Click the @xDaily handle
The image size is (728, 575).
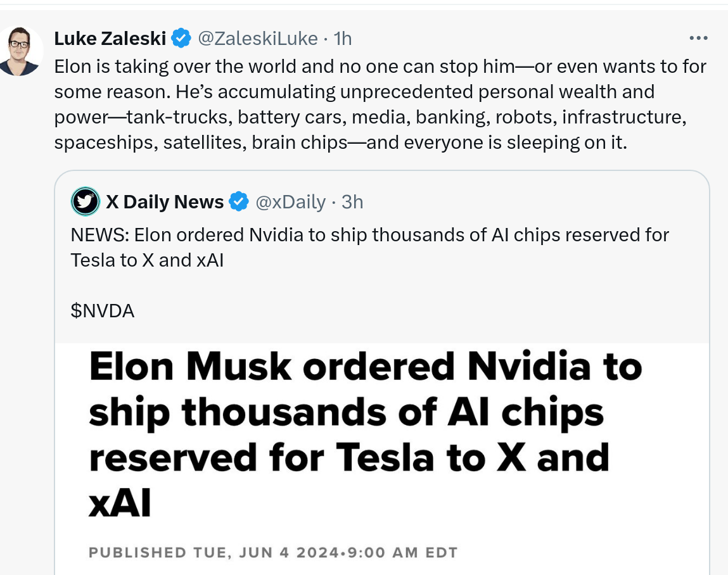(291, 202)
